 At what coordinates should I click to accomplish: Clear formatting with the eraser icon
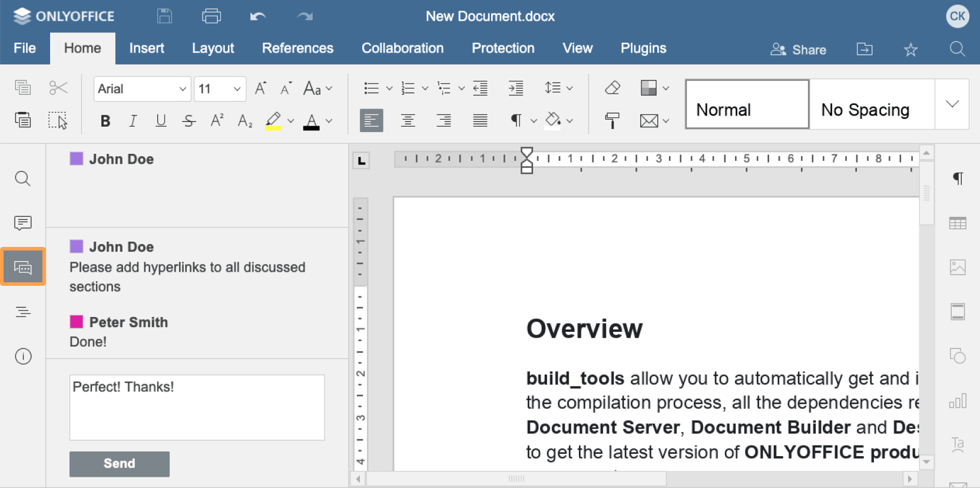click(x=612, y=88)
